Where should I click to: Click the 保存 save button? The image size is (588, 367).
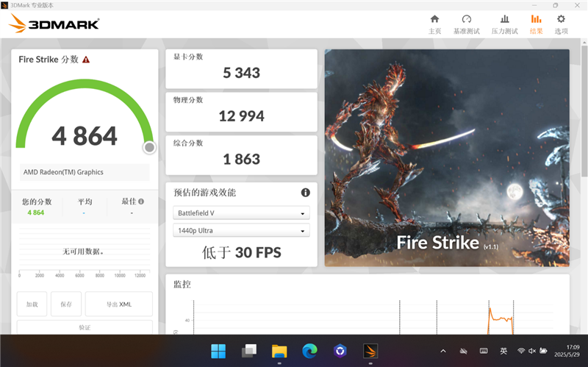[66, 304]
